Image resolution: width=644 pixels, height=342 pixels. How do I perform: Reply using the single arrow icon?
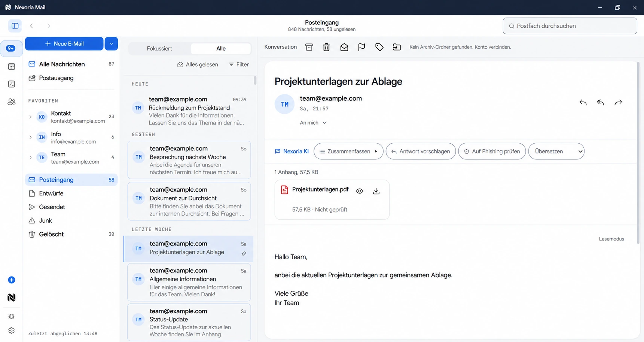coord(583,103)
